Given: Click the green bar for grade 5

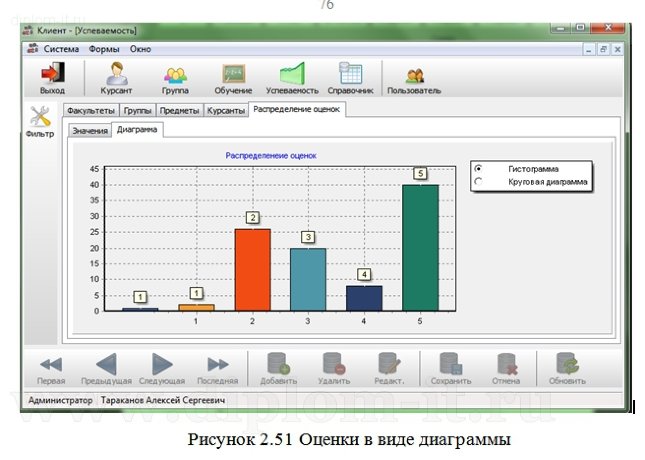Looking at the screenshot, I should 420,248.
